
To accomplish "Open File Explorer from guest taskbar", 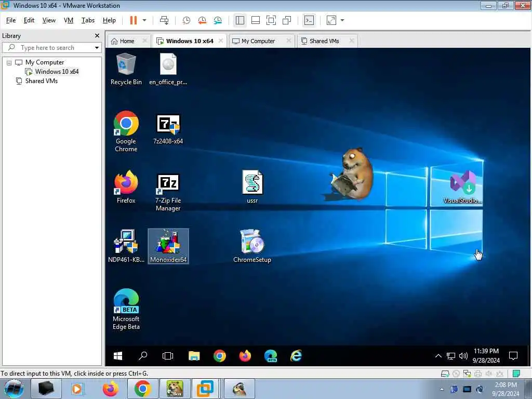I will [x=194, y=356].
